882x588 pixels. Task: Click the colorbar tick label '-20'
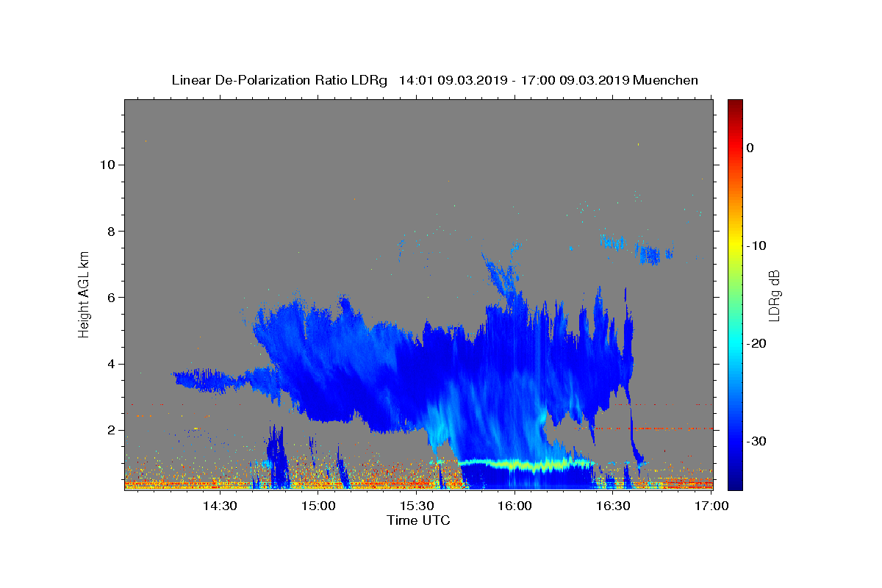click(x=756, y=343)
